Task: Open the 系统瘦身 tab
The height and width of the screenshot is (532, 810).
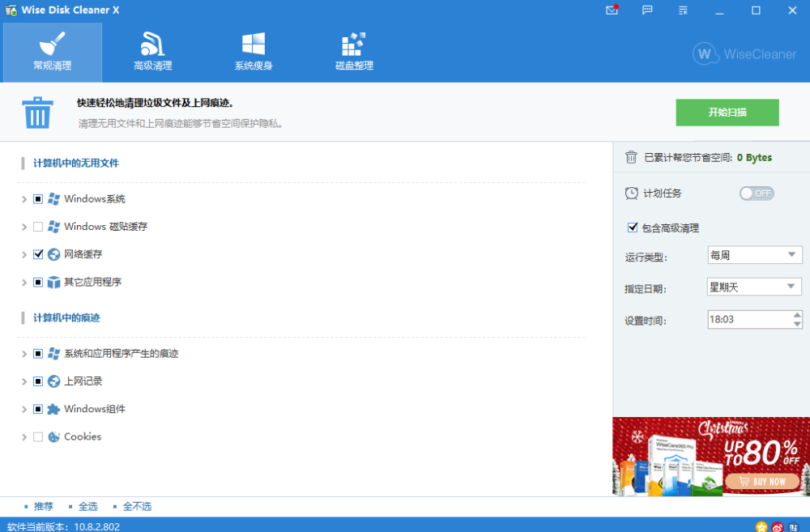Action: (254, 52)
